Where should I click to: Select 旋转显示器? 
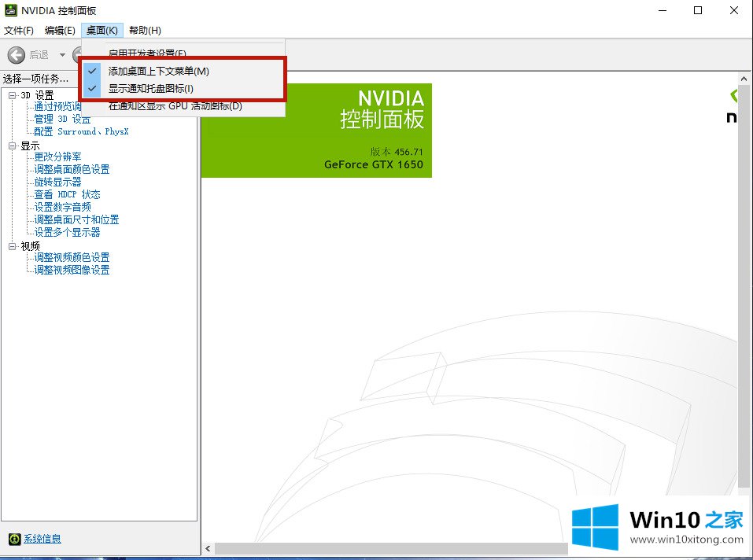coord(57,182)
